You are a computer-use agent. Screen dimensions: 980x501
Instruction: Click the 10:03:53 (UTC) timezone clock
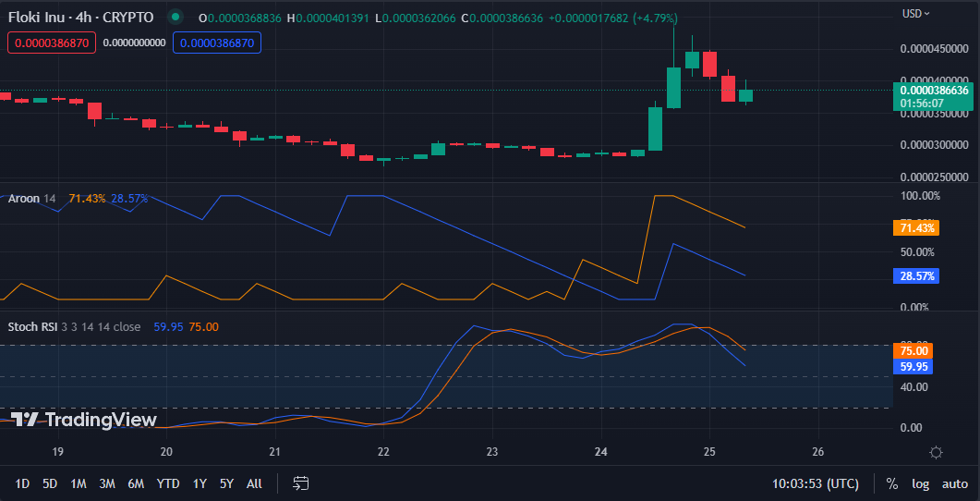pos(815,483)
